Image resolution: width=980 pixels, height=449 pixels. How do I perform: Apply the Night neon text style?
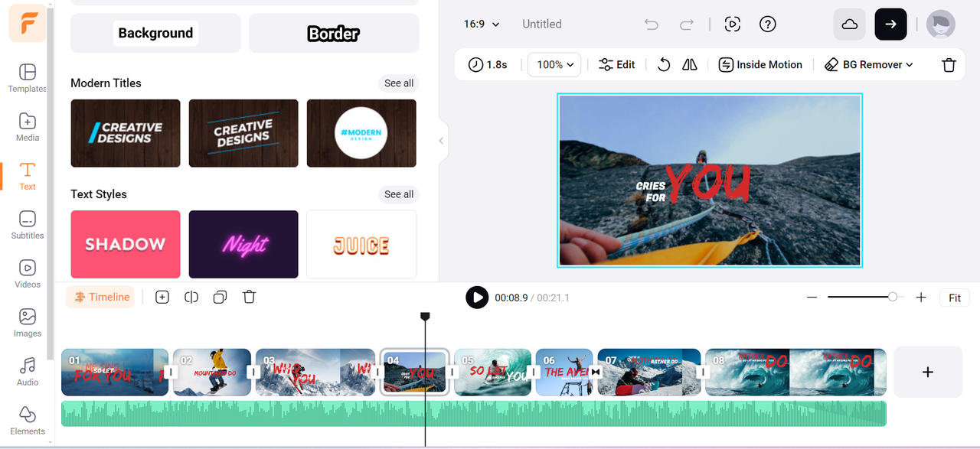tap(243, 244)
